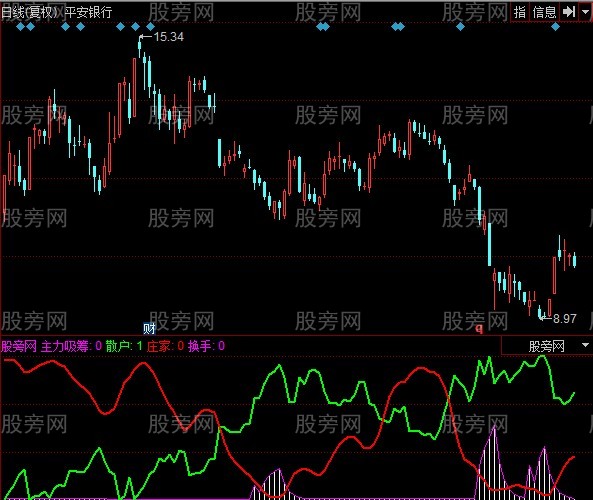Click the blue diamond marker below 股旁网 watermark near 指

coord(460,27)
